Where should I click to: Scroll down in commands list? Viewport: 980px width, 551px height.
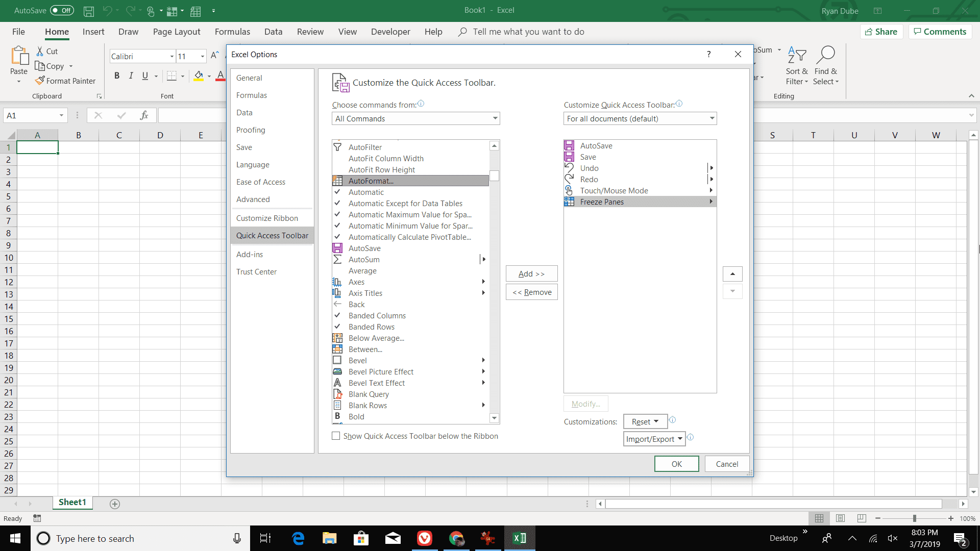(x=495, y=418)
